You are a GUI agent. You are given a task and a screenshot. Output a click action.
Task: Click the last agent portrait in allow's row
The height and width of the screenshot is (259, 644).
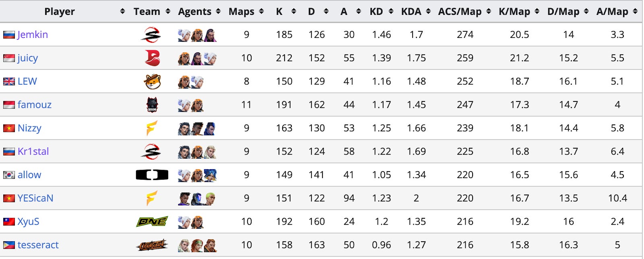tap(210, 175)
